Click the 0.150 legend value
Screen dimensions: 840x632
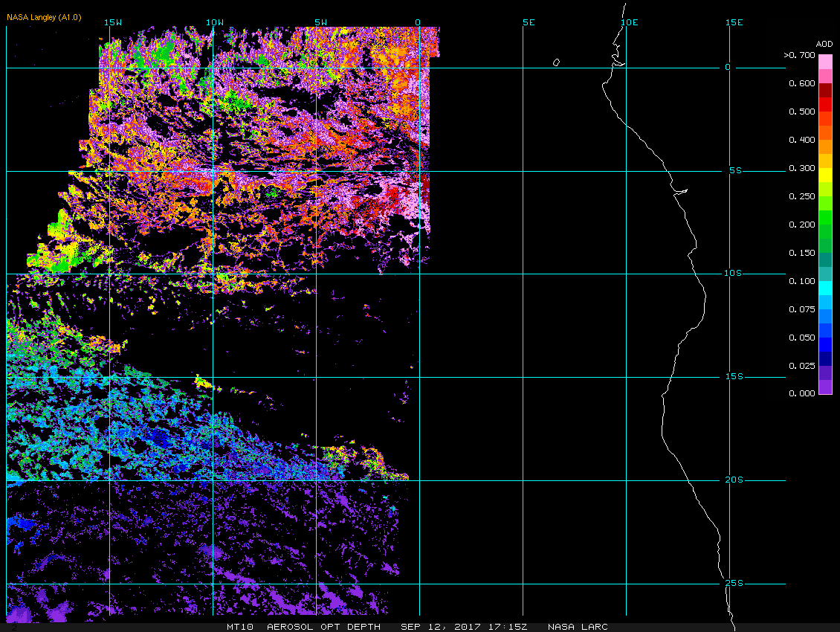click(x=802, y=253)
